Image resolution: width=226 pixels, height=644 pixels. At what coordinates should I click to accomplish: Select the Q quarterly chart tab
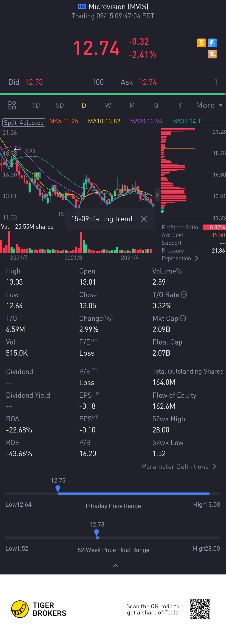[x=156, y=105]
